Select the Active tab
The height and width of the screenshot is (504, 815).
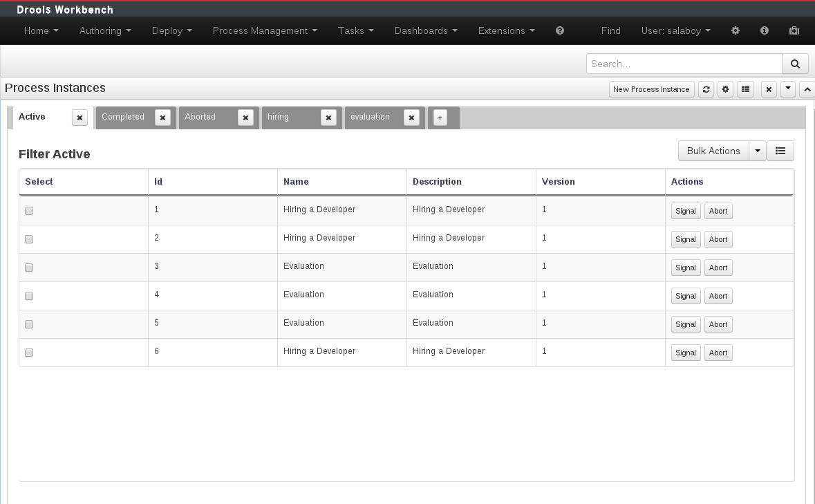tap(32, 117)
